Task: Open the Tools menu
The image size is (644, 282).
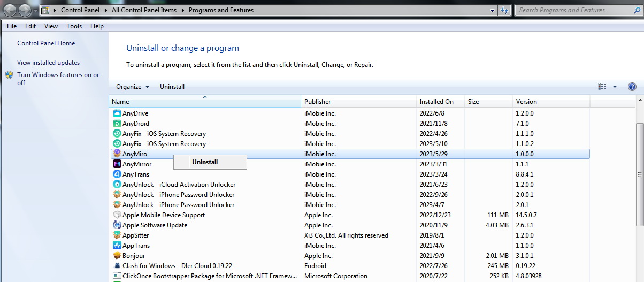Action: tap(74, 26)
